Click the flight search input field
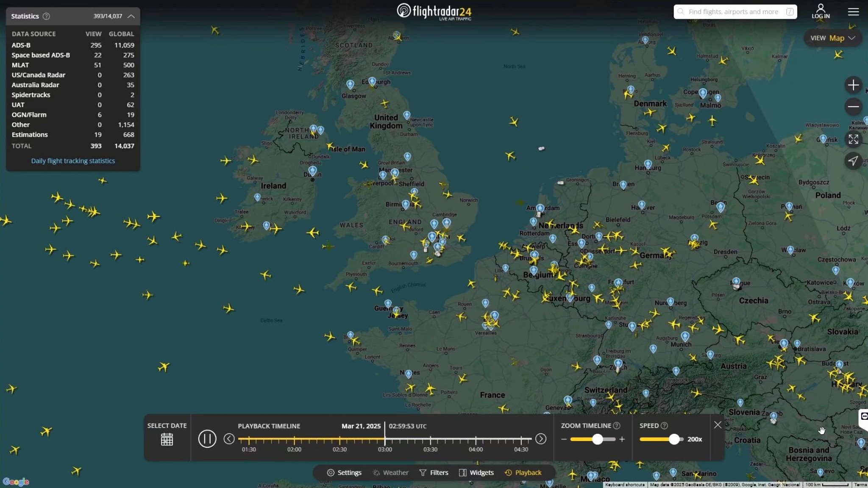Viewport: 868px width, 488px height. click(735, 11)
